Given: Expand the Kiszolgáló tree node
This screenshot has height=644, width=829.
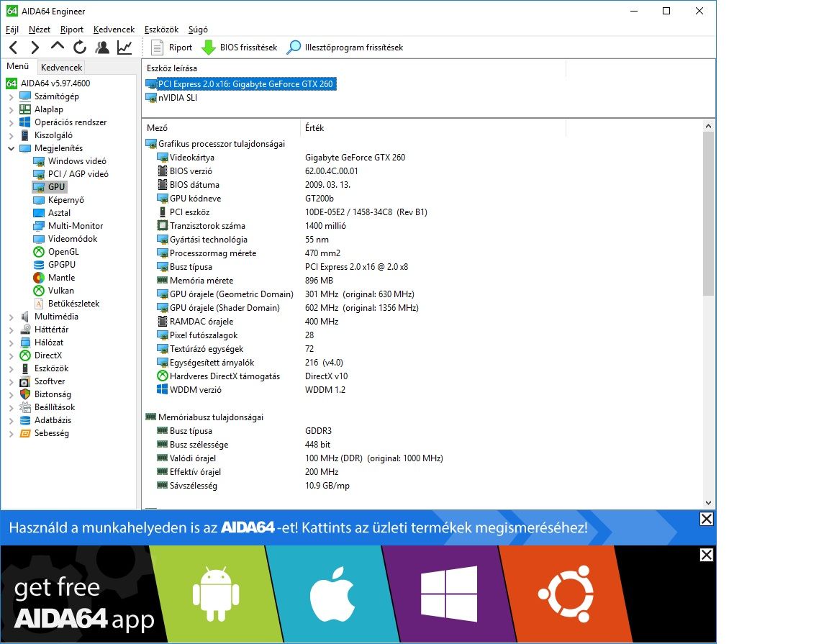Looking at the screenshot, I should [x=11, y=135].
